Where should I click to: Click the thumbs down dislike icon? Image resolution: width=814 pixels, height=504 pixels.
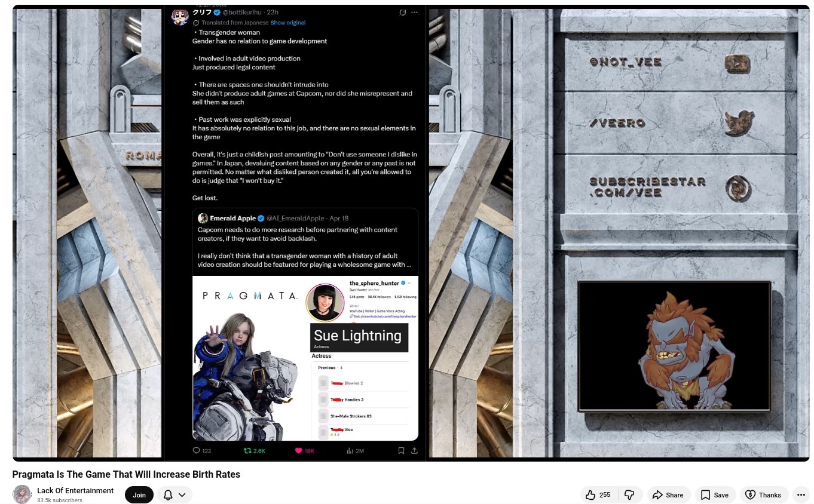(x=629, y=494)
